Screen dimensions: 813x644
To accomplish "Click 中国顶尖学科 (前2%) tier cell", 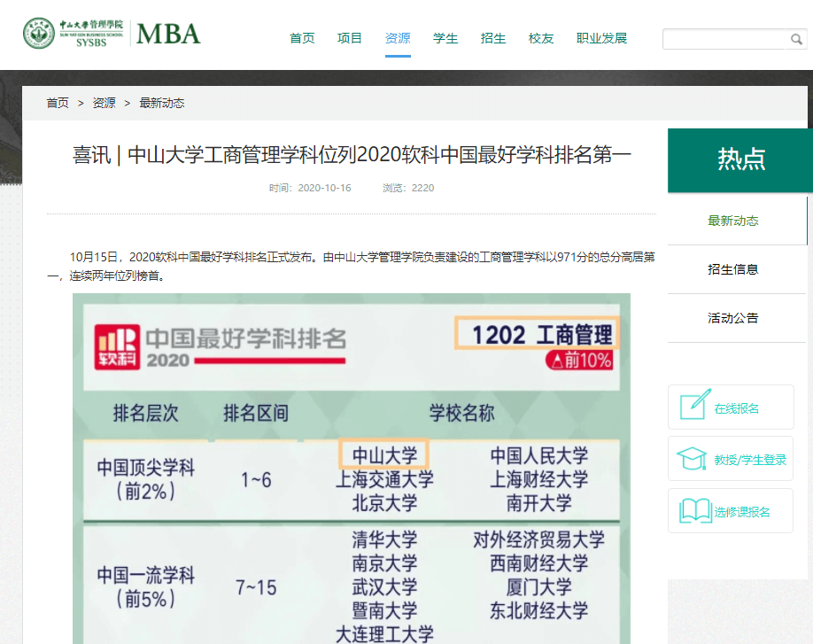I will pos(146,479).
